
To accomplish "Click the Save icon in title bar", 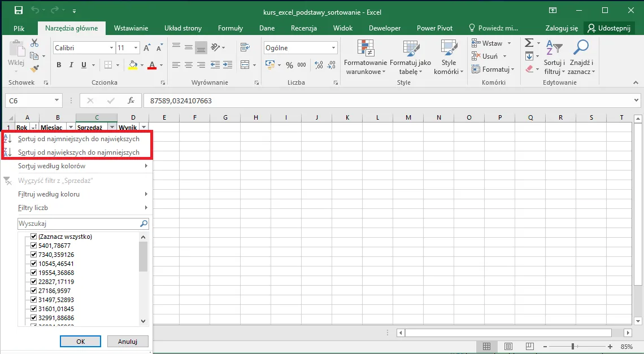I will 18,11.
